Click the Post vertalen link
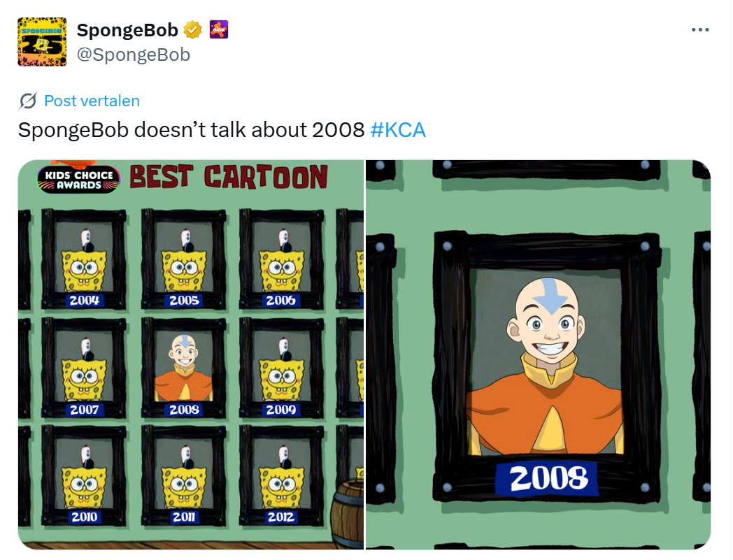The width and height of the screenshot is (733, 560). point(92,101)
